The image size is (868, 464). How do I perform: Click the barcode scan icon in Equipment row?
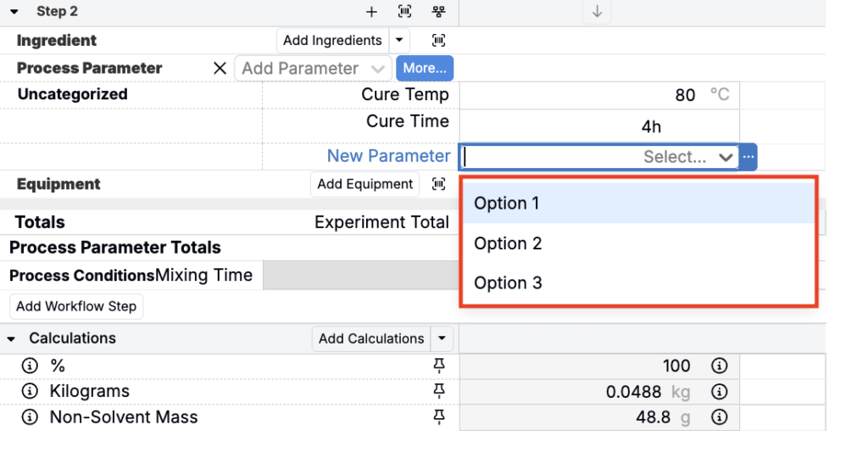tap(438, 184)
